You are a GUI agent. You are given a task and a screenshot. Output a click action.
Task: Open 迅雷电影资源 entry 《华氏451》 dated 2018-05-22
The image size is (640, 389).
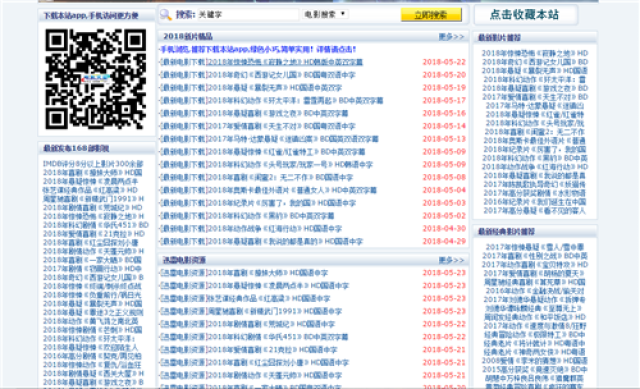(x=278, y=337)
